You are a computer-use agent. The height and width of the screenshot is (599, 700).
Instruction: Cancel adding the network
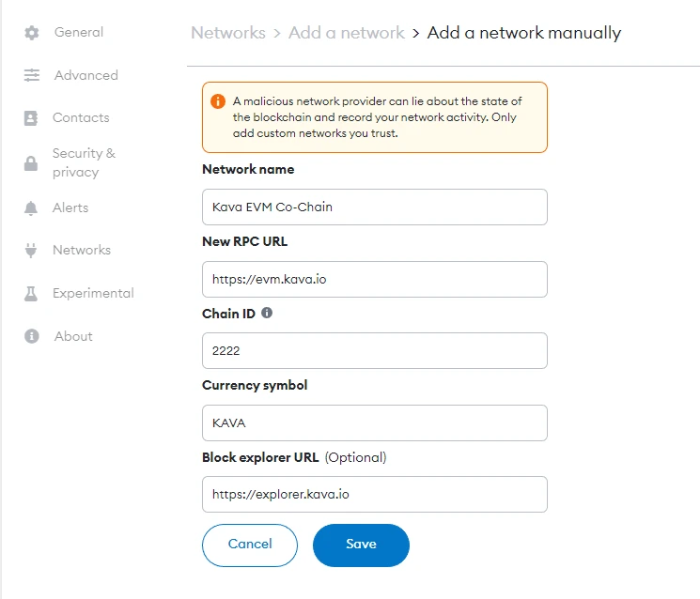[x=250, y=545]
